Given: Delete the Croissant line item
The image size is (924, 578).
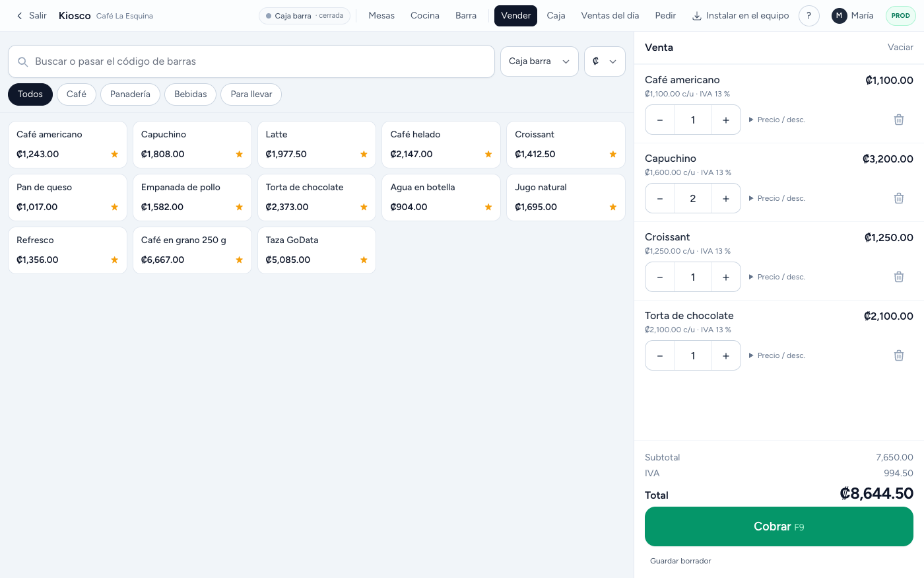Looking at the screenshot, I should tap(898, 277).
